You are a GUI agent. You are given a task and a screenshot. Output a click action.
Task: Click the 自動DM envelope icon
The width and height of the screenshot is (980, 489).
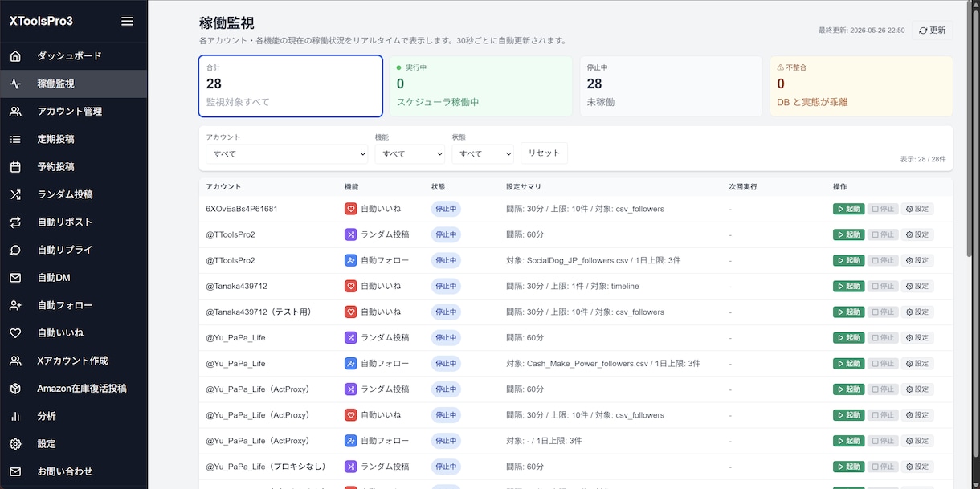[x=15, y=278]
